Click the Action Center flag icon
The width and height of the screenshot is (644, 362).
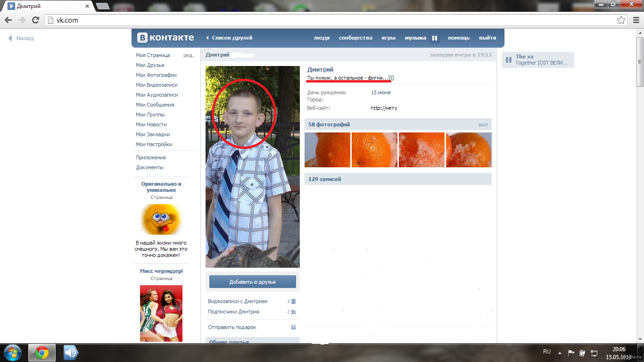pyautogui.click(x=571, y=352)
